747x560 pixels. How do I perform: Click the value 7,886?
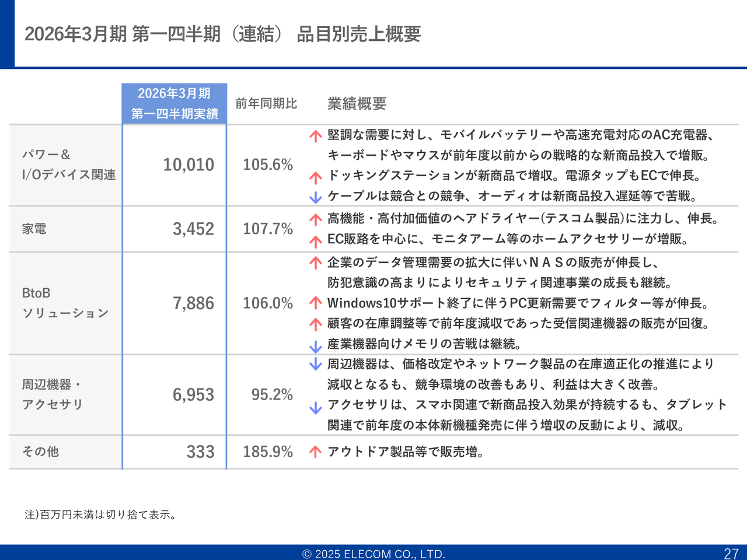[193, 303]
